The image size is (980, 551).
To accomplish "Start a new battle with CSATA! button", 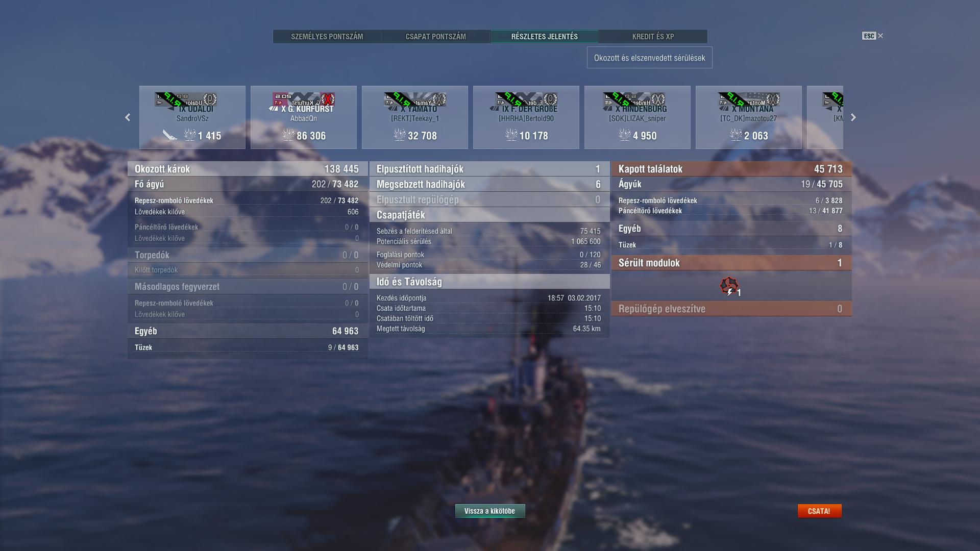I will coord(819,511).
